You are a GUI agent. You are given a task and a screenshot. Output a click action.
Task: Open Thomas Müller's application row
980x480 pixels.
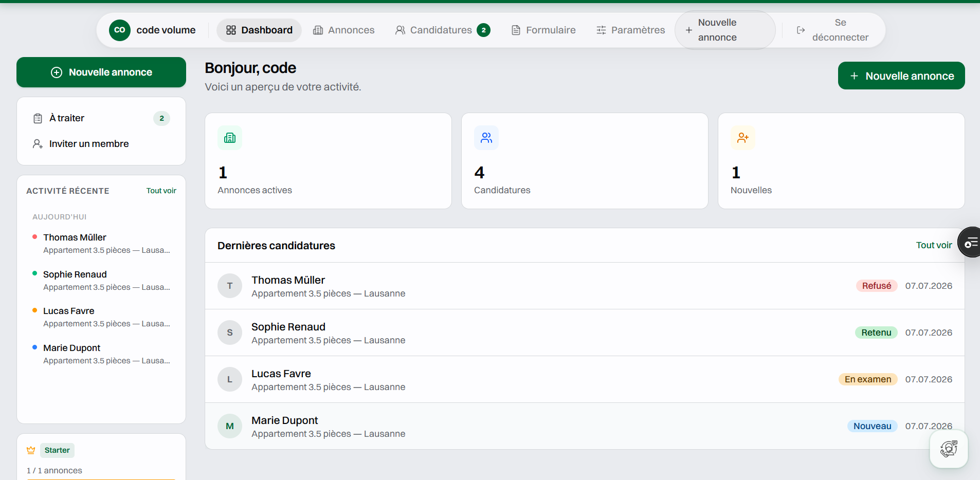coord(585,286)
